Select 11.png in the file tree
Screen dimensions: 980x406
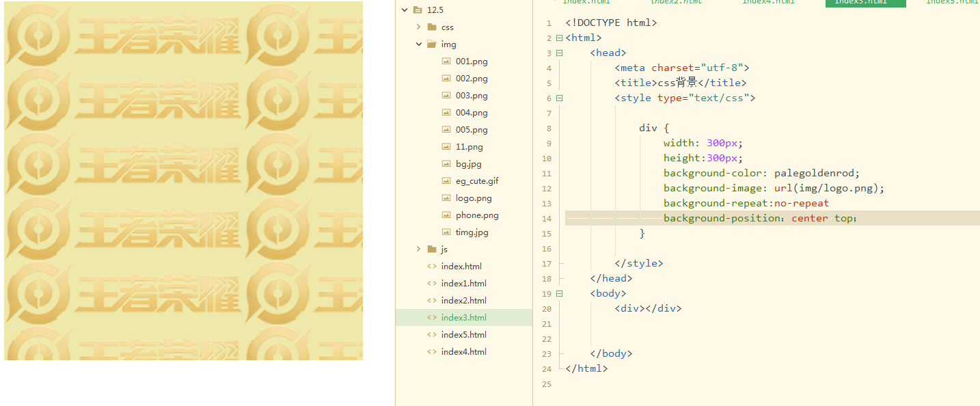[x=469, y=147]
